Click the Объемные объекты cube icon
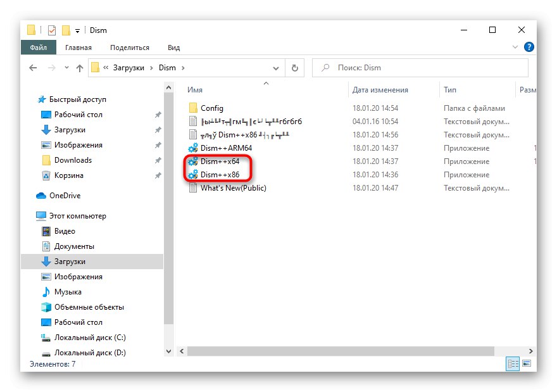 pos(46,307)
